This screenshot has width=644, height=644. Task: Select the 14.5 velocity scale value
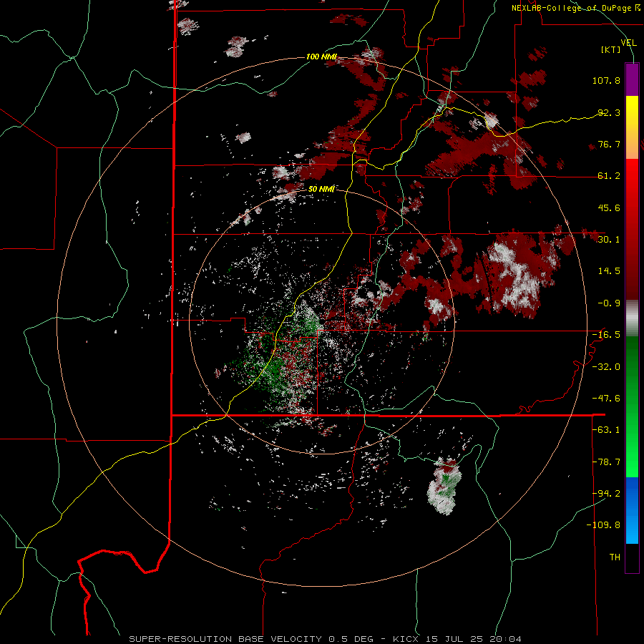click(x=609, y=271)
